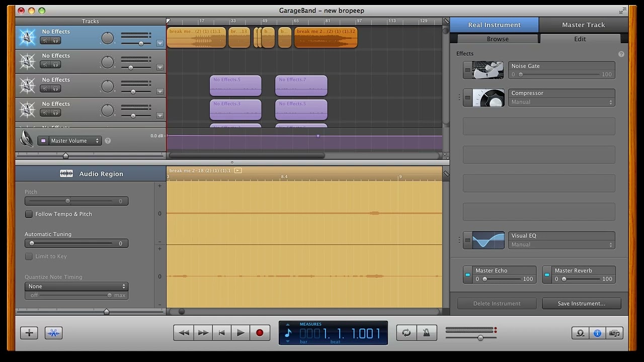The height and width of the screenshot is (362, 644).
Task: Select the 'break me 2...(1).32' audio region
Action: tap(326, 38)
